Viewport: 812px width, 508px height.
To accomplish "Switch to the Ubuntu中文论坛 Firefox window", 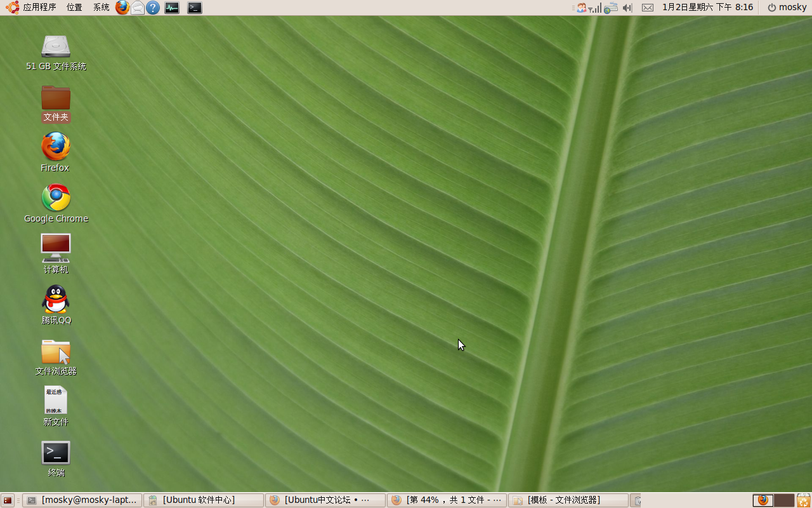I will pos(325,500).
